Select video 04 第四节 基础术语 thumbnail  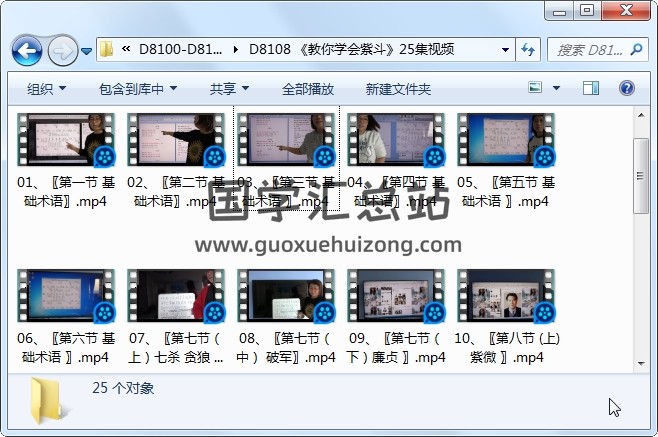[x=396, y=140]
